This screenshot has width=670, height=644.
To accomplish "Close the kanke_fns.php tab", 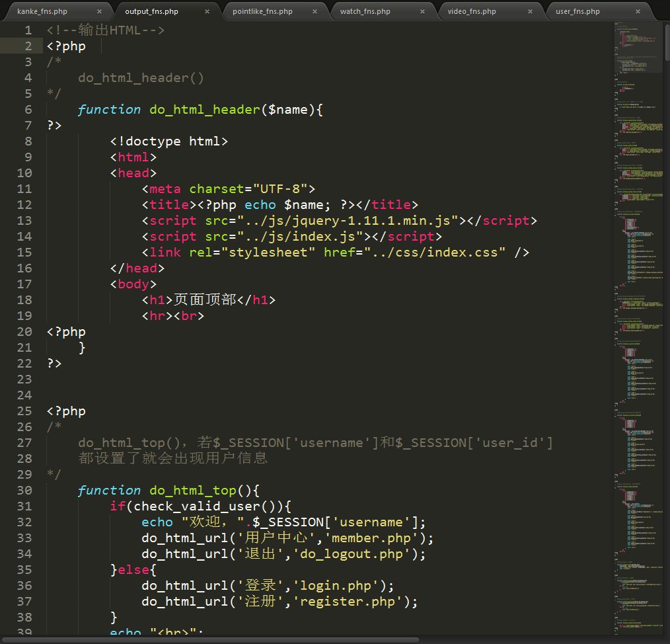I will pyautogui.click(x=100, y=11).
